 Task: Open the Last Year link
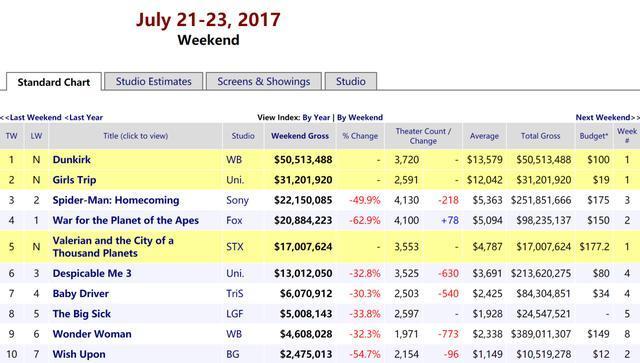tap(84, 118)
